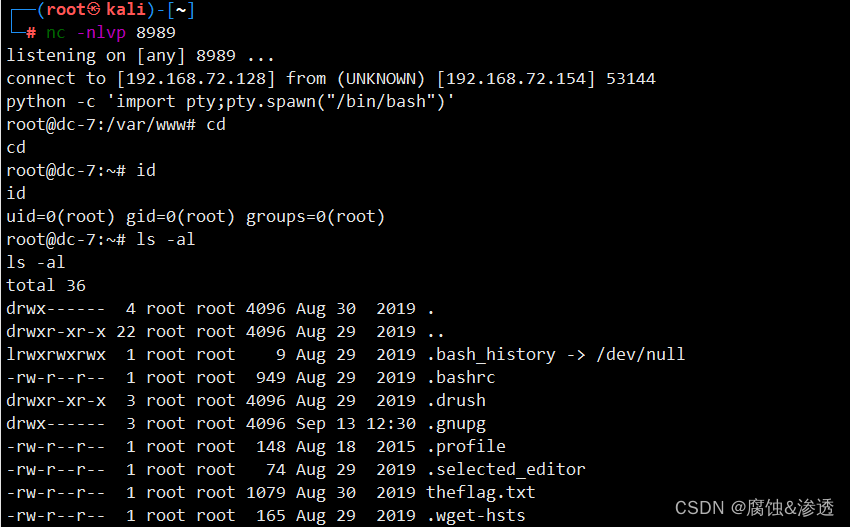Click 'groups=0(root)' in id output
The height and width of the screenshot is (527, 850).
[315, 216]
